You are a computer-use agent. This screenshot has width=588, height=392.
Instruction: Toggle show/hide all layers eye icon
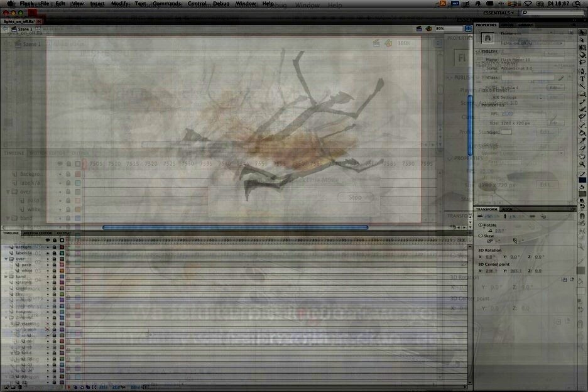coord(48,240)
